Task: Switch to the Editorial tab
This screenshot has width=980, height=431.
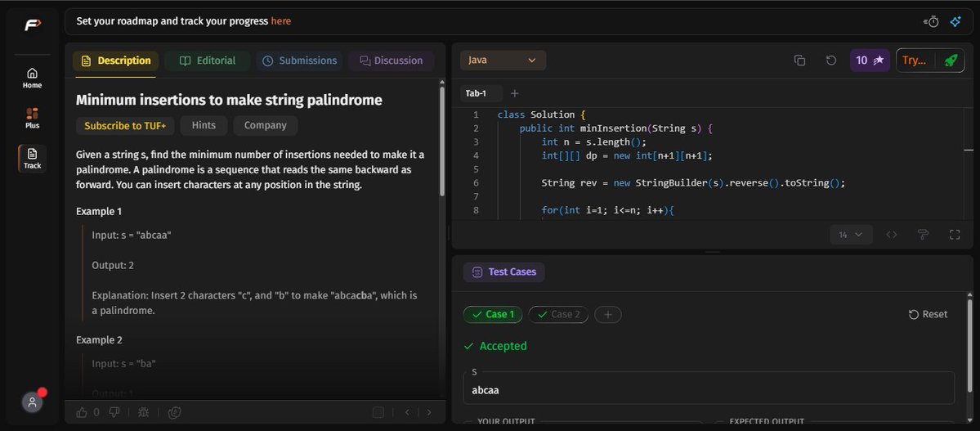Action: (208, 61)
